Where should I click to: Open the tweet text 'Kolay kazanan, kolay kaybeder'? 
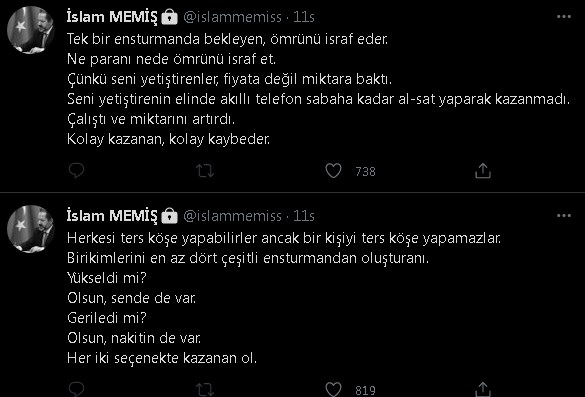[x=168, y=139]
